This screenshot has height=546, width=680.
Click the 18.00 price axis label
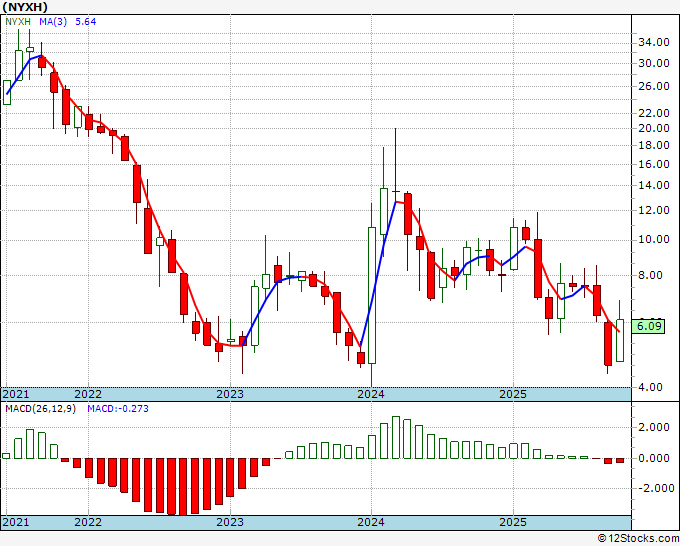654,145
